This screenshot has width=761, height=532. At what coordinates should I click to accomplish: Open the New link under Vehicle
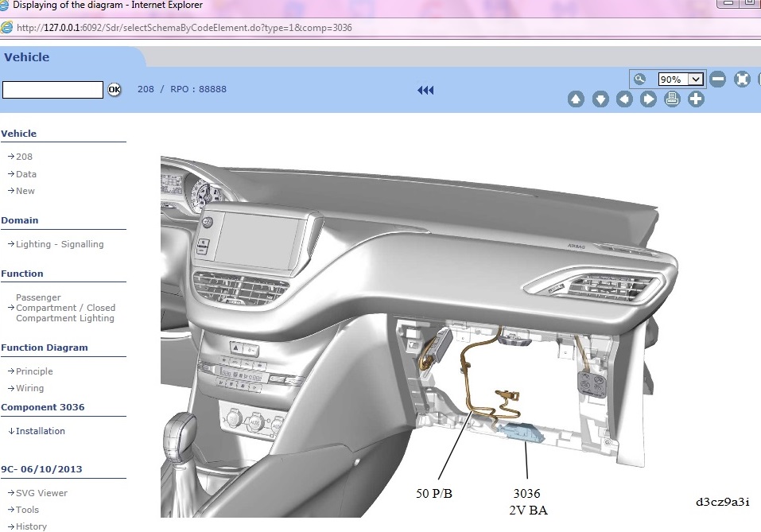(x=25, y=191)
